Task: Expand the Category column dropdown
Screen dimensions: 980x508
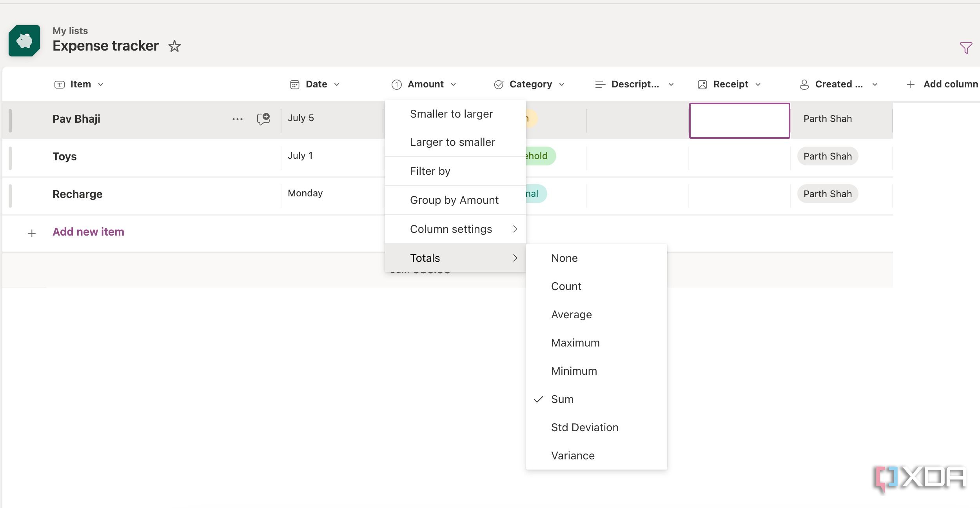Action: coord(562,84)
